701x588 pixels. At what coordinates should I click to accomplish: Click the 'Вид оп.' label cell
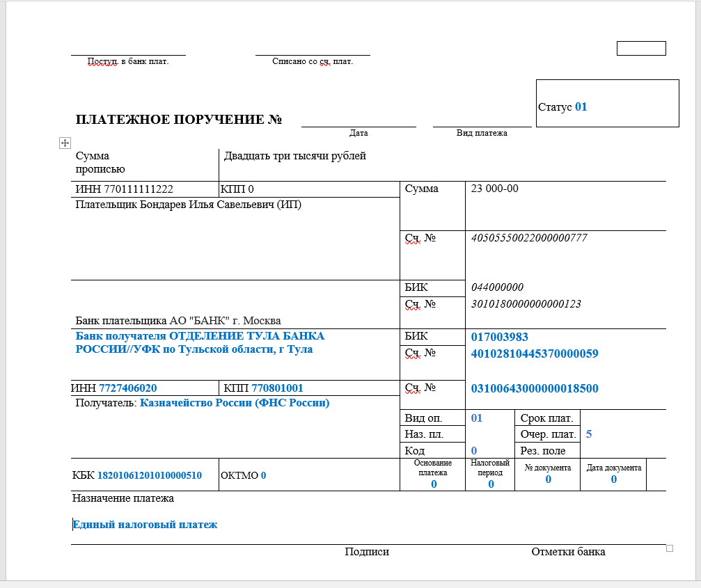click(x=432, y=418)
